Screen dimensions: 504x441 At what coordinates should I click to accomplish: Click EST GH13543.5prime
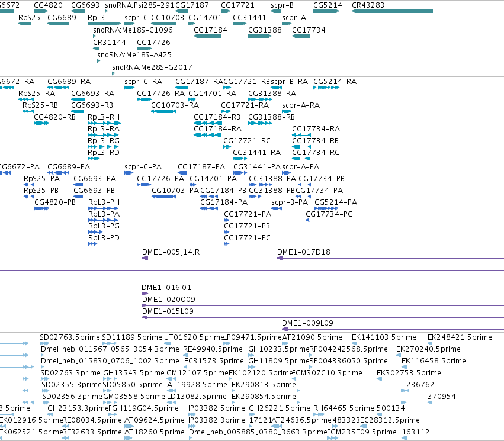pos(110,379)
